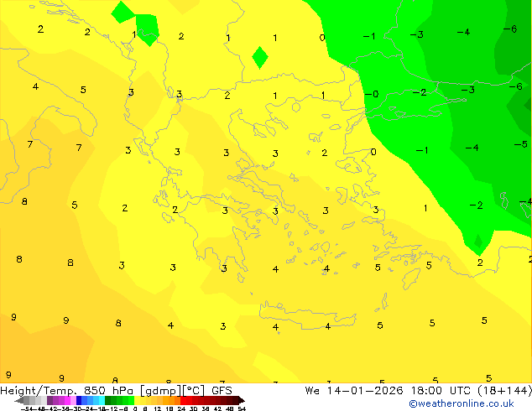Image resolution: width=532 pixels, height=411 pixels.
Task: Click the grey left arrow end of legend
Action: pyautogui.click(x=19, y=400)
